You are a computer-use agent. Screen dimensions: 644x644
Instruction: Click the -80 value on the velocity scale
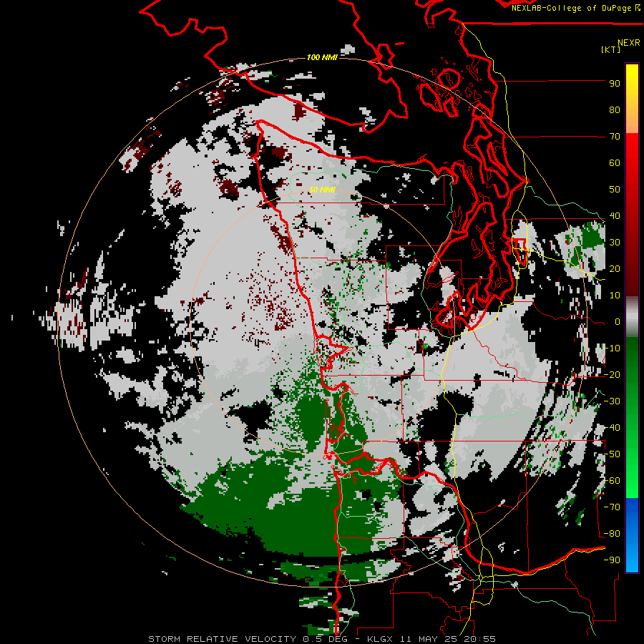[x=612, y=534]
